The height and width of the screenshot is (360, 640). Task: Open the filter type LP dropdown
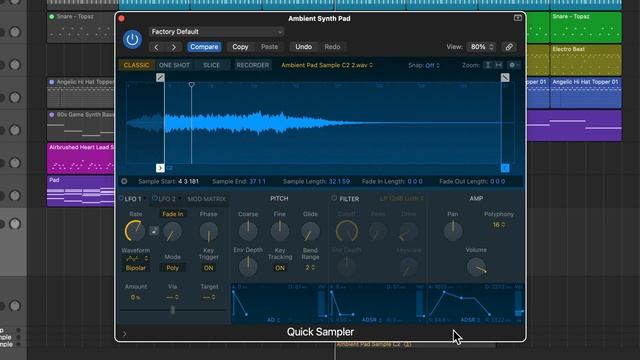[402, 199]
